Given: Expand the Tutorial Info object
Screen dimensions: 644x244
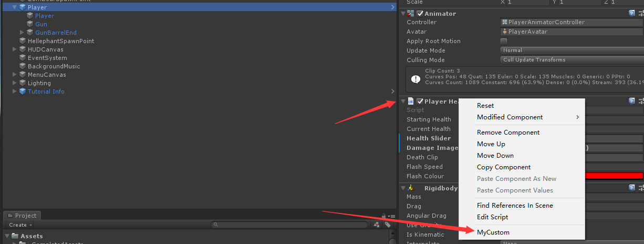Looking at the screenshot, I should tap(15, 91).
